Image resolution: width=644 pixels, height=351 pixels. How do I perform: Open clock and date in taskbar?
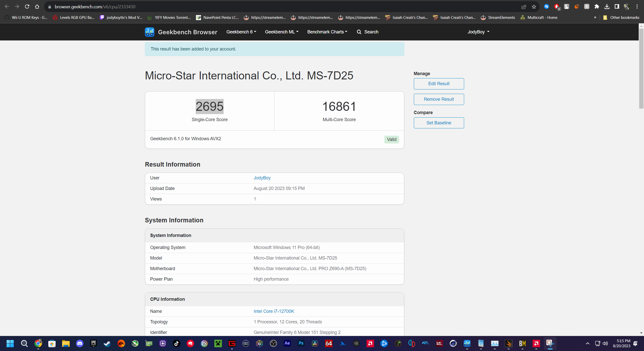[621, 343]
